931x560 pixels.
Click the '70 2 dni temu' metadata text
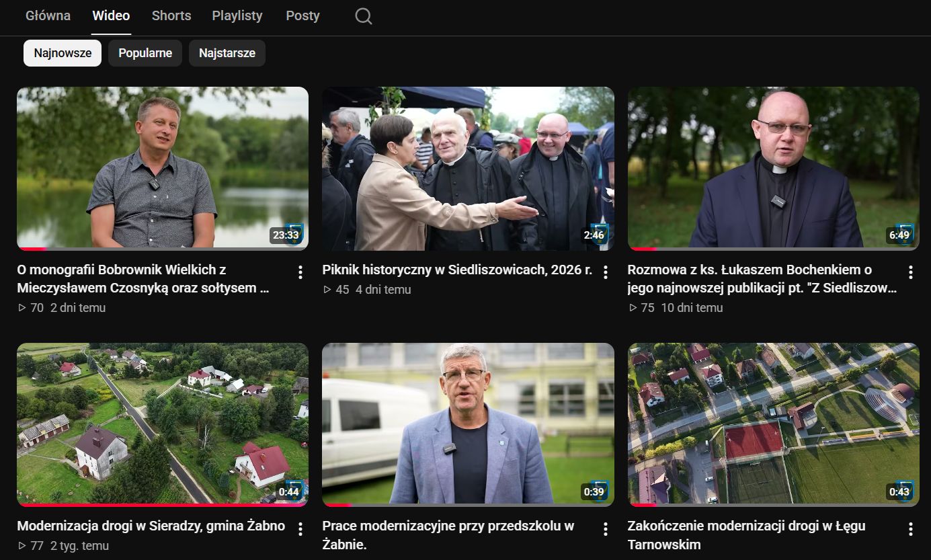pyautogui.click(x=62, y=308)
